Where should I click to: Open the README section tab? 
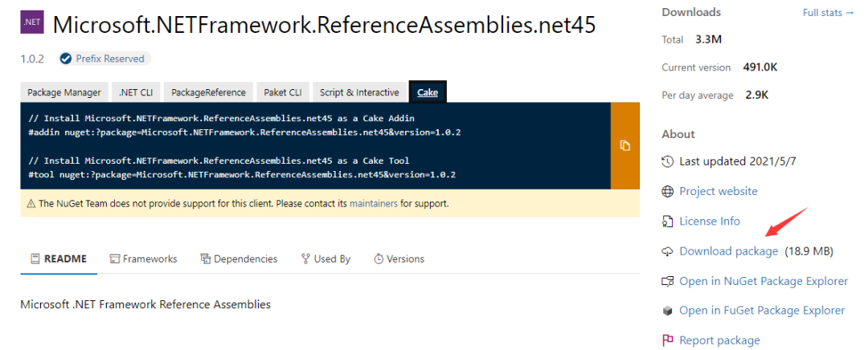coord(59,258)
